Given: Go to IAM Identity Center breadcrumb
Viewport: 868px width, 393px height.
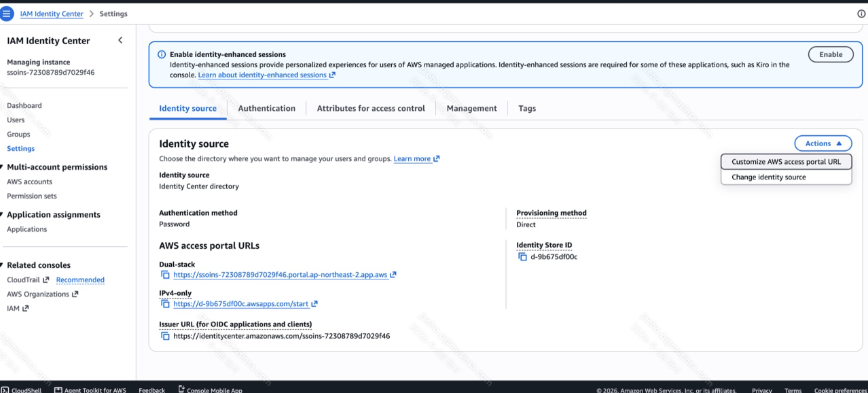Looking at the screenshot, I should [52, 14].
